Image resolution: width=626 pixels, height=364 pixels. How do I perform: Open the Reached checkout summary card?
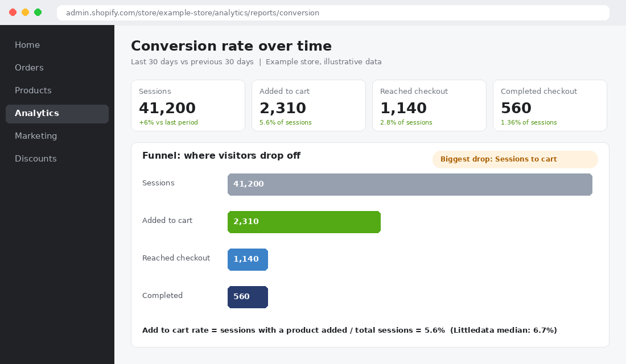[429, 105]
